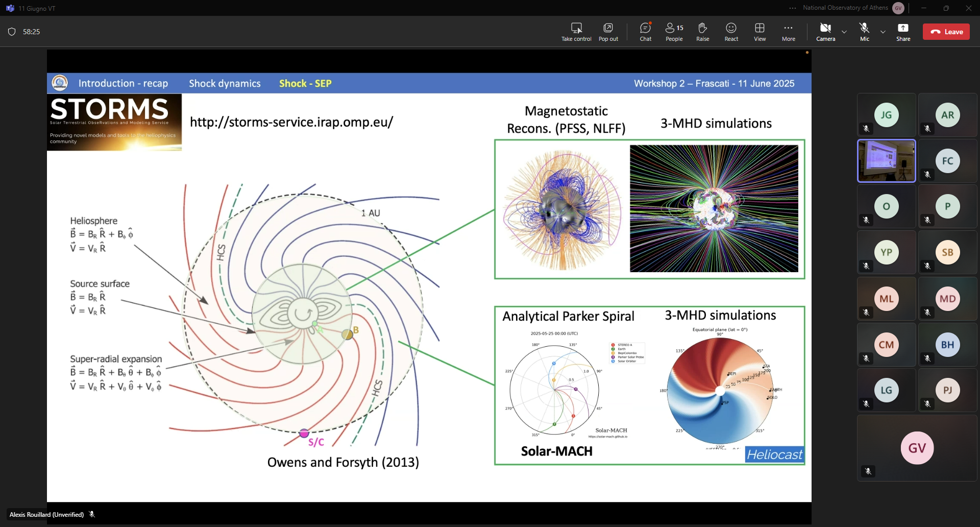Select participant LG avatar
The image size is (980, 527).
click(x=887, y=390)
